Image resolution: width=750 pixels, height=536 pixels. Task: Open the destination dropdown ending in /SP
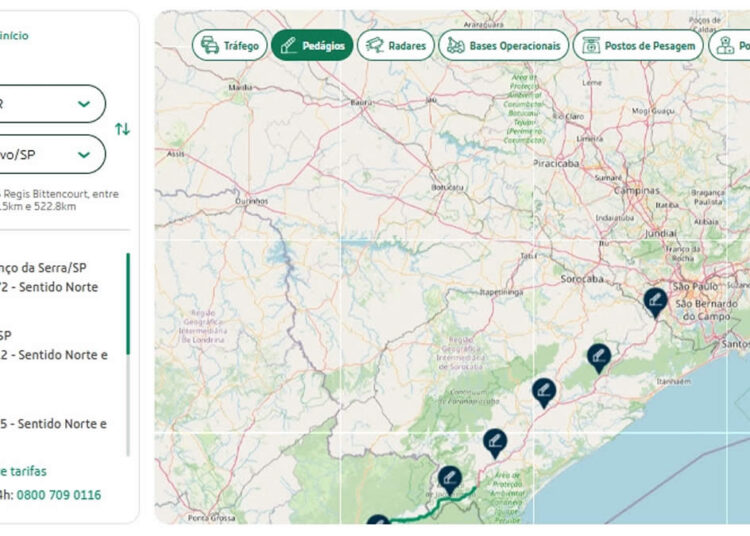tap(52, 154)
